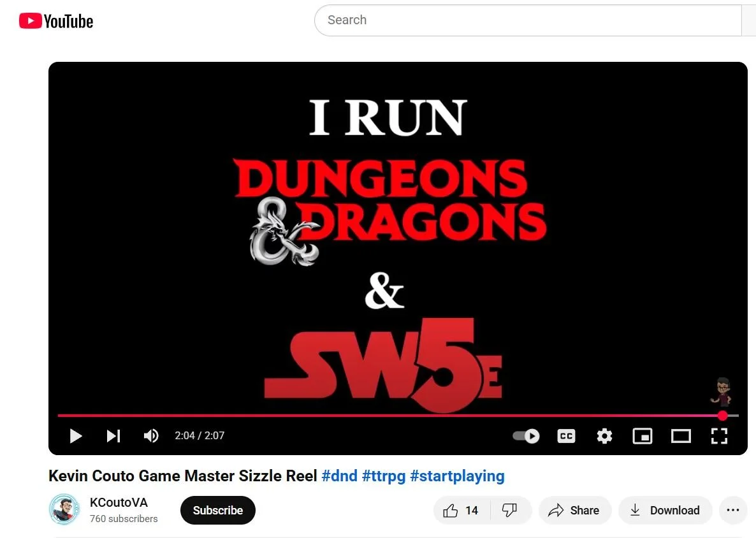The width and height of the screenshot is (756, 538).
Task: Open the #ttrpg hashtag link
Action: pos(384,476)
